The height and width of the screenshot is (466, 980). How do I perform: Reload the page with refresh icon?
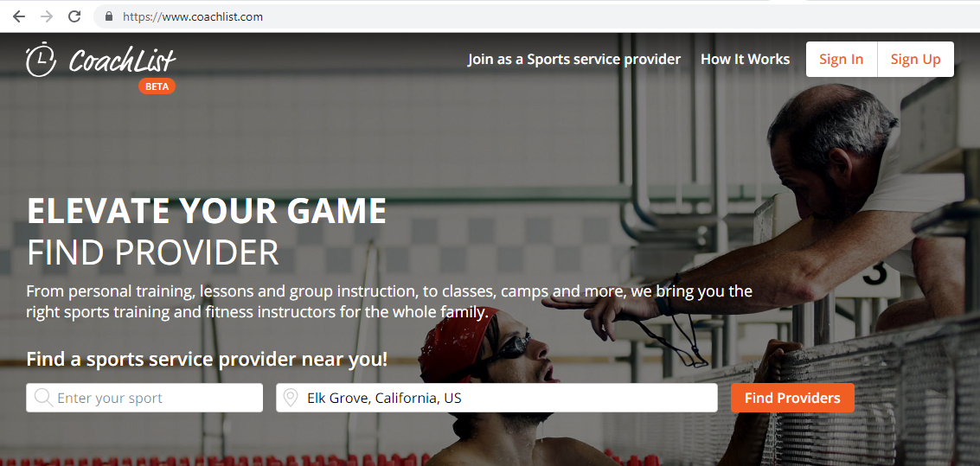(x=74, y=16)
